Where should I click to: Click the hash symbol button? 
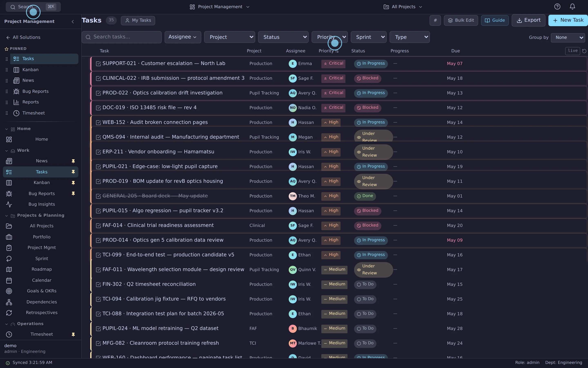pos(435,20)
